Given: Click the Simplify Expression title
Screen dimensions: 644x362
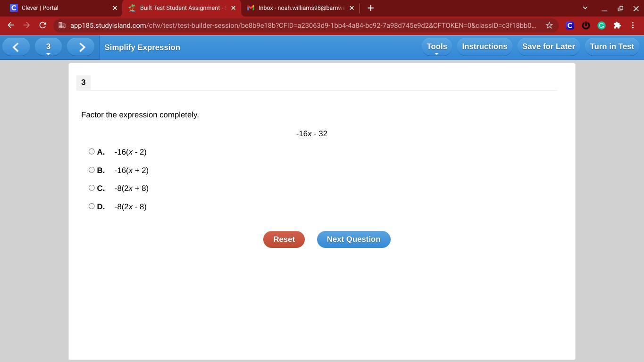Looking at the screenshot, I should [142, 47].
